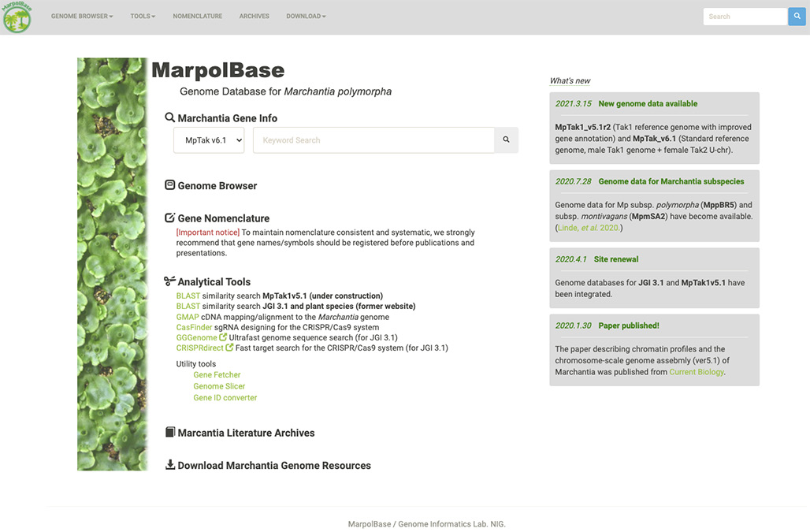This screenshot has height=532, width=810.
Task: Open the CasFinder sgRNA design link
Action: pyautogui.click(x=194, y=327)
